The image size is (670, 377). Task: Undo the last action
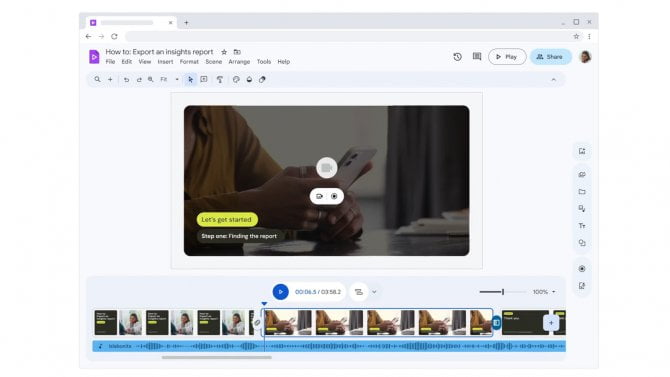pos(126,80)
